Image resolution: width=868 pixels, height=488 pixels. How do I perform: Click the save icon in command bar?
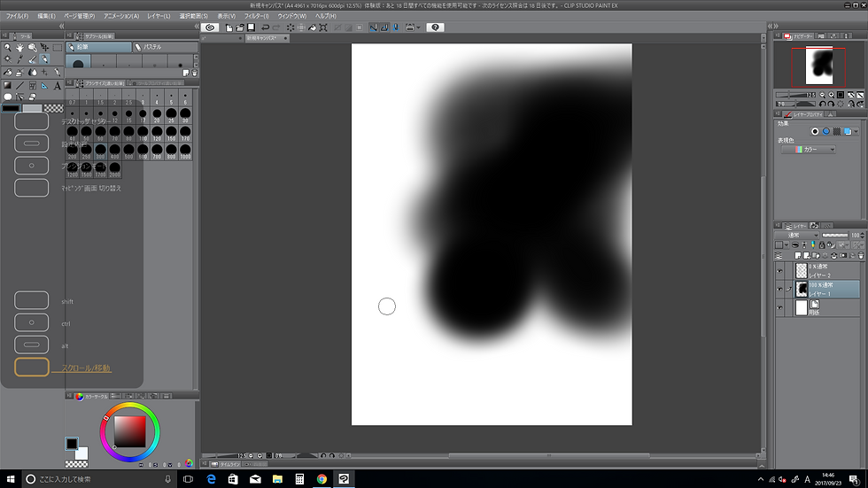pos(251,27)
